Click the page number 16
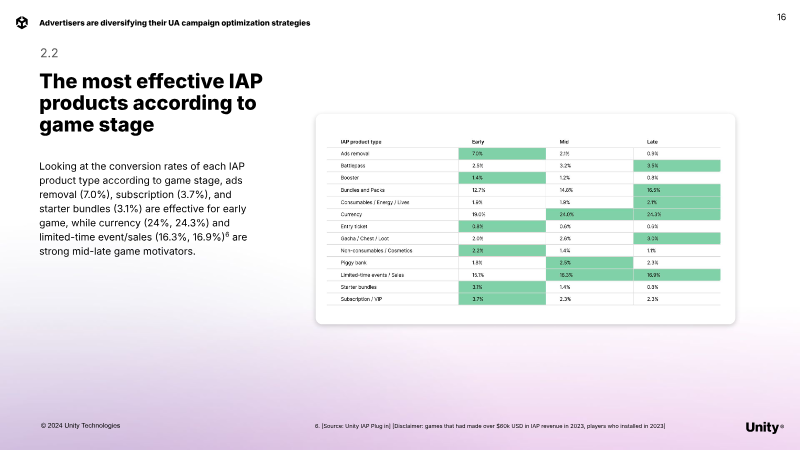 click(x=781, y=17)
